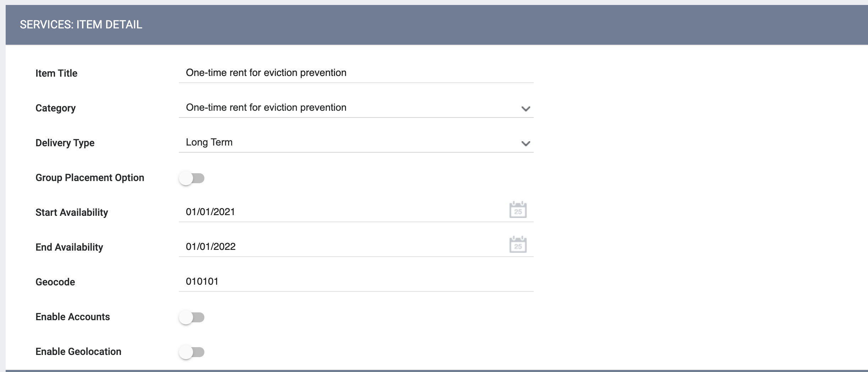Screen dimensions: 868x372
Task: Toggle the Group Placement Option switch
Action: (x=192, y=178)
